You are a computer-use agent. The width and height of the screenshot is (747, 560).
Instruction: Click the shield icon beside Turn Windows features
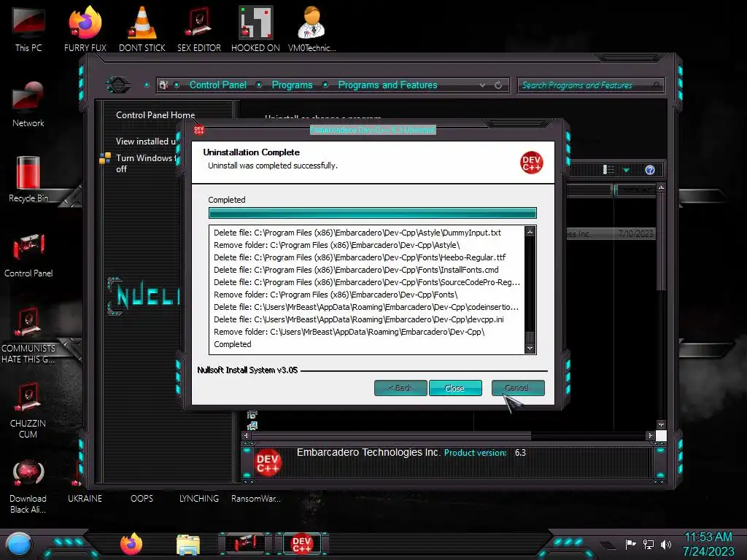(105, 158)
